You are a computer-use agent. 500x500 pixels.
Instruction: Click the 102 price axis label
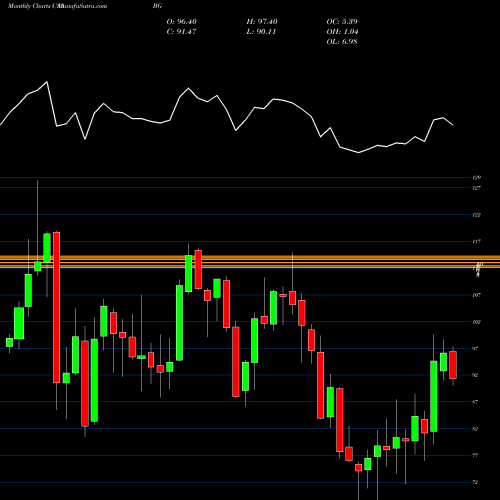[477, 322]
